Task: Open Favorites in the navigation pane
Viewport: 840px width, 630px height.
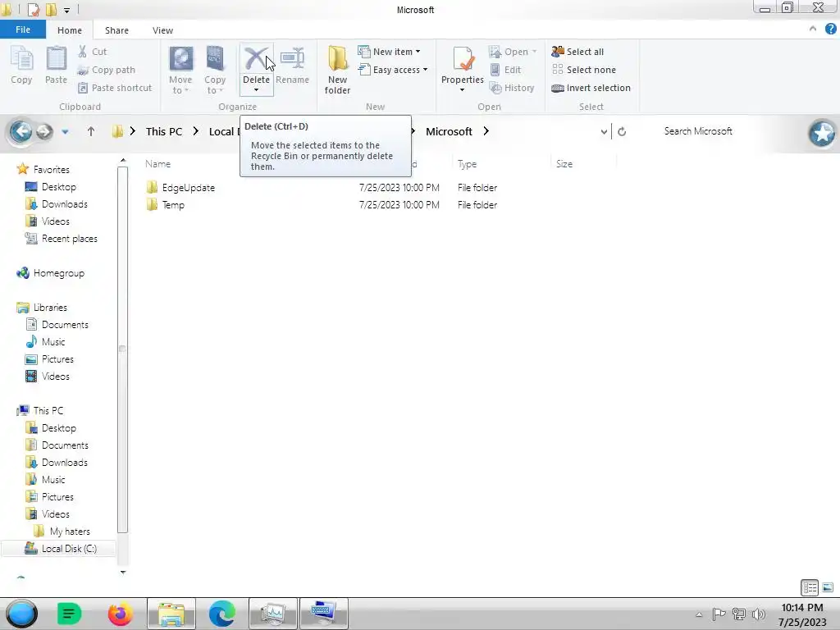Action: coord(52,169)
